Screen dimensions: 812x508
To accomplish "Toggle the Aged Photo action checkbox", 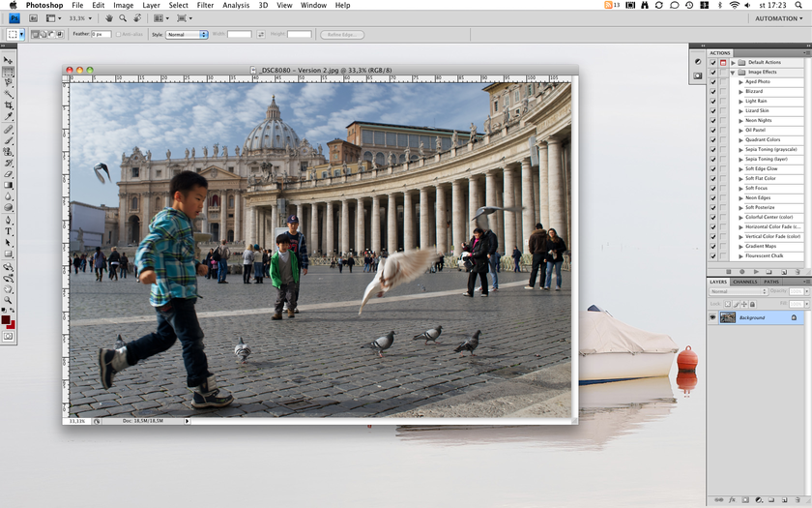I will click(x=713, y=82).
